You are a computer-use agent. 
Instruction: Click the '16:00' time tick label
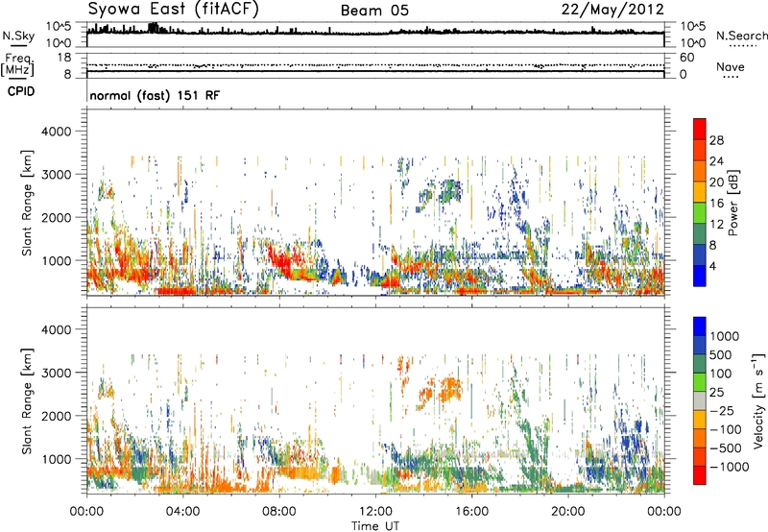(x=471, y=512)
